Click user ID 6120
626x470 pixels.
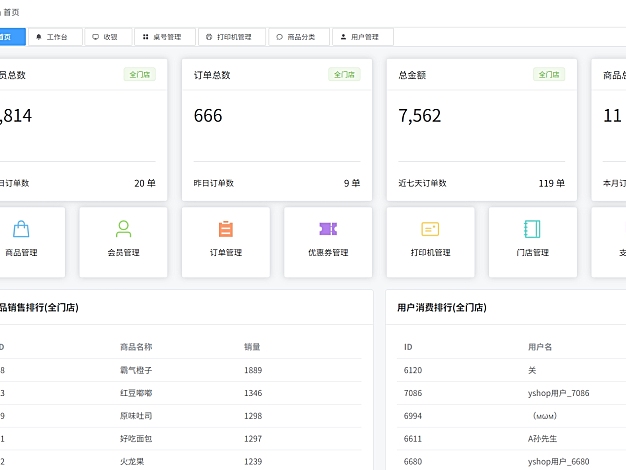click(413, 370)
